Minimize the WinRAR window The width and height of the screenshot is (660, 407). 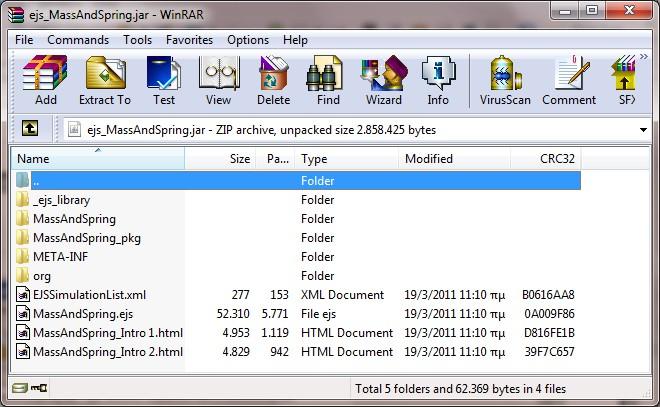[x=565, y=11]
